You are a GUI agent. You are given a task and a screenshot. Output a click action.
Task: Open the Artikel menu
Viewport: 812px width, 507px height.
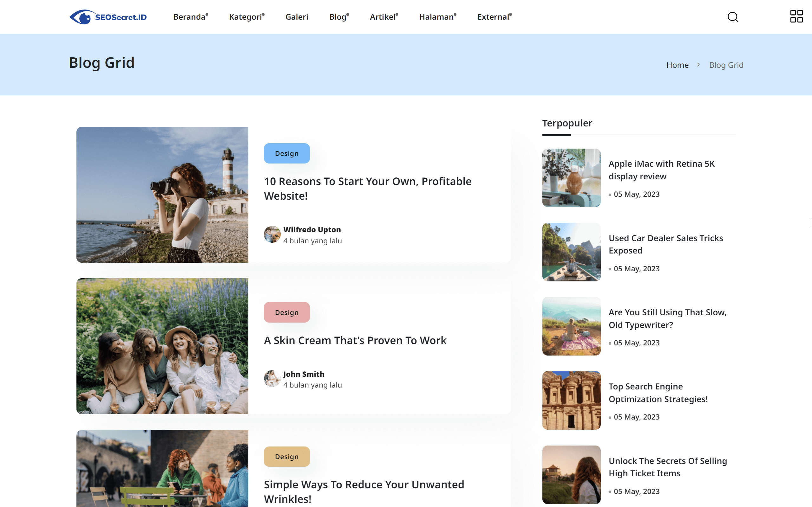[x=383, y=17]
